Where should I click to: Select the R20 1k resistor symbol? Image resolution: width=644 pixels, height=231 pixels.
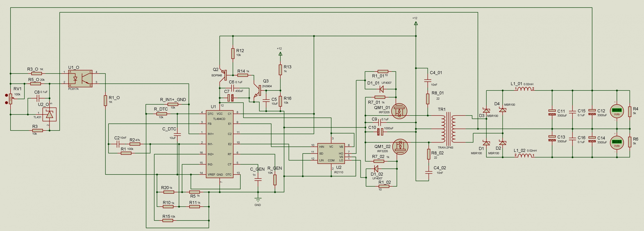[169, 192]
